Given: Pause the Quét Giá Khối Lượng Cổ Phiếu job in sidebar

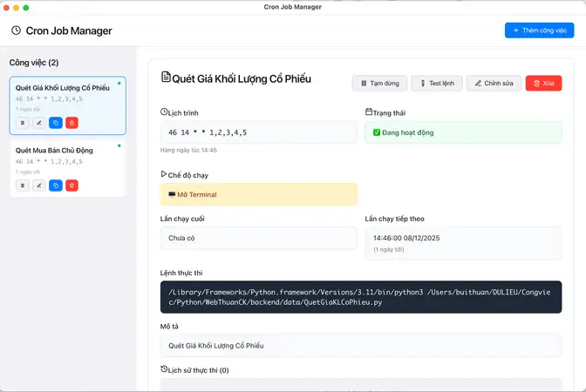Looking at the screenshot, I should (23, 123).
